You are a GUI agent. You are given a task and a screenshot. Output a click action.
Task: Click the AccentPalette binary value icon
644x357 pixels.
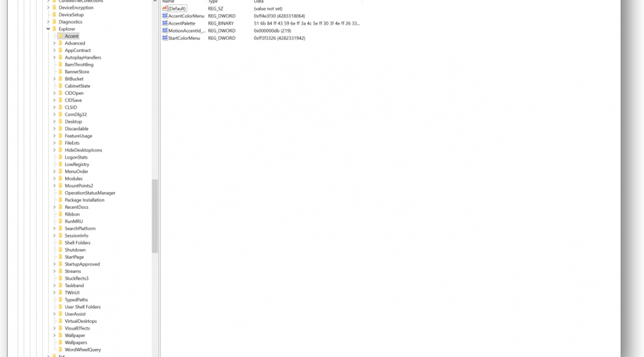point(164,24)
